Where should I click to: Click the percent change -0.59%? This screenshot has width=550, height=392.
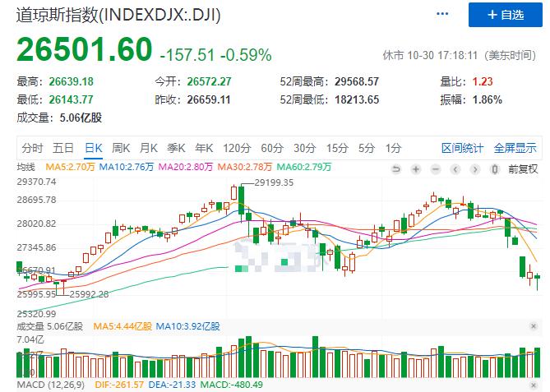point(246,55)
